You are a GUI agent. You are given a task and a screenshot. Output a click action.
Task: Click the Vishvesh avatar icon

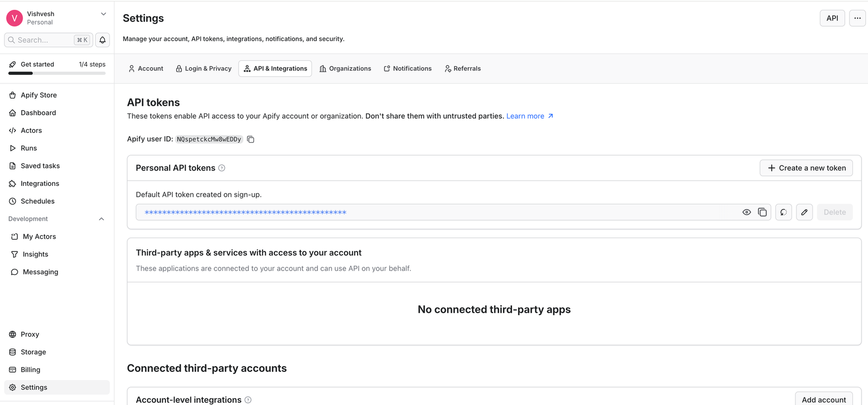[14, 18]
